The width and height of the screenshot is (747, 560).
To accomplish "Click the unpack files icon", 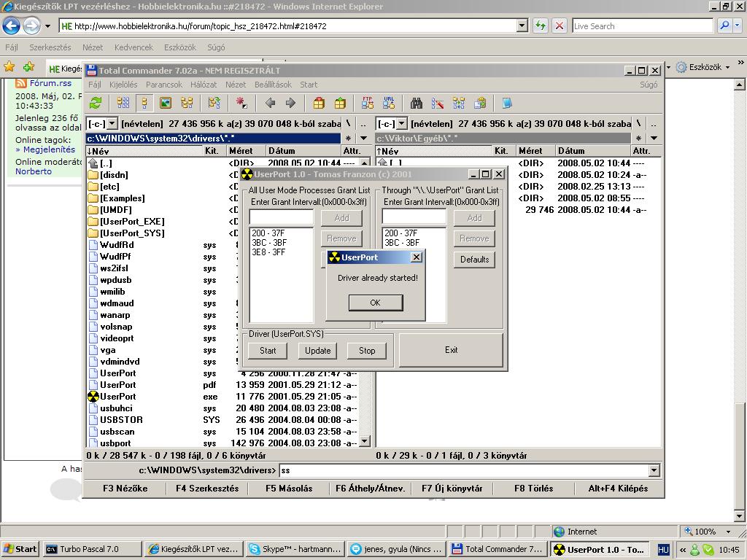I will (x=340, y=103).
